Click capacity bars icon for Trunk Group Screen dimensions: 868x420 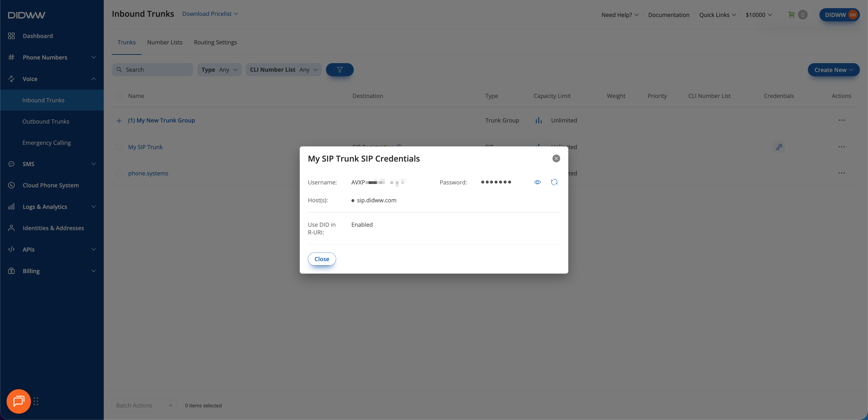pos(538,120)
